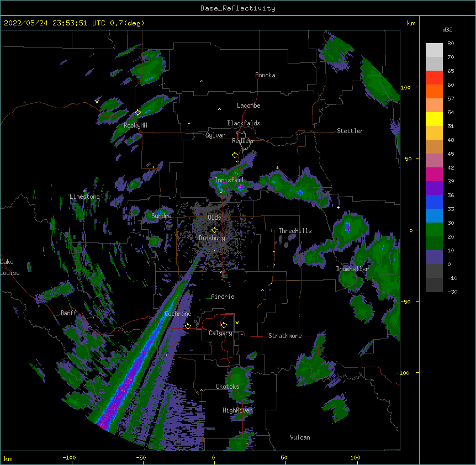This screenshot has height=465, width=476.
Task: Click the Didsbury city label
Action: tap(211, 238)
